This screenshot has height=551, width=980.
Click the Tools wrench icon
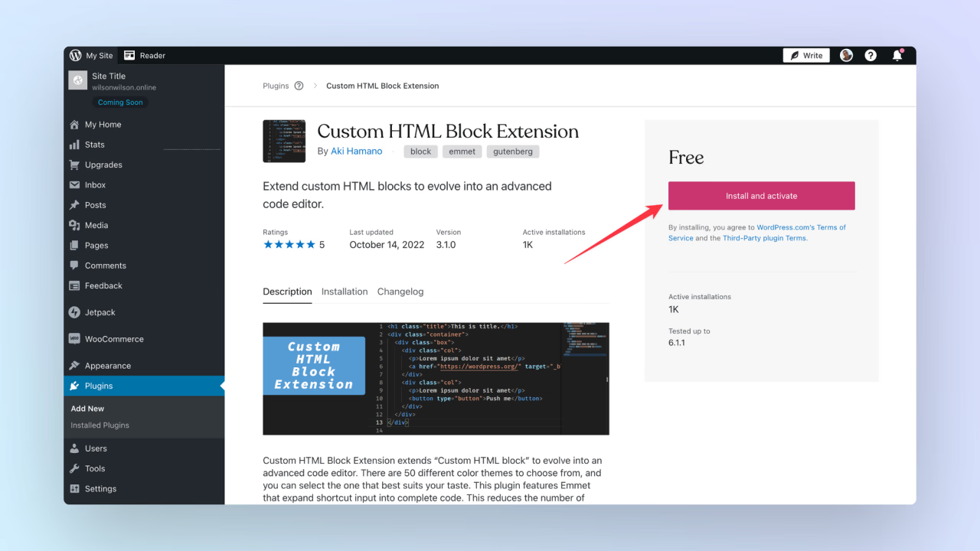[74, 468]
